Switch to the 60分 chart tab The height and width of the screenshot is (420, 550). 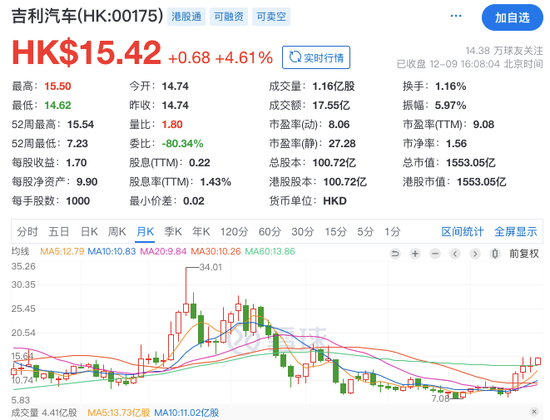tap(270, 232)
